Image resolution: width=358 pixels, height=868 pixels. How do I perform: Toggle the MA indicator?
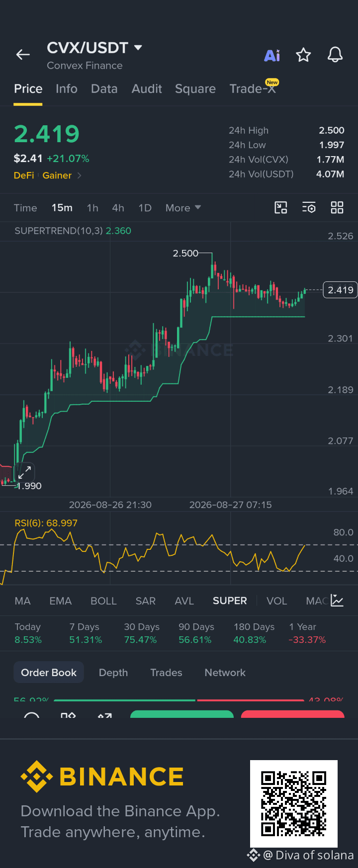click(22, 601)
